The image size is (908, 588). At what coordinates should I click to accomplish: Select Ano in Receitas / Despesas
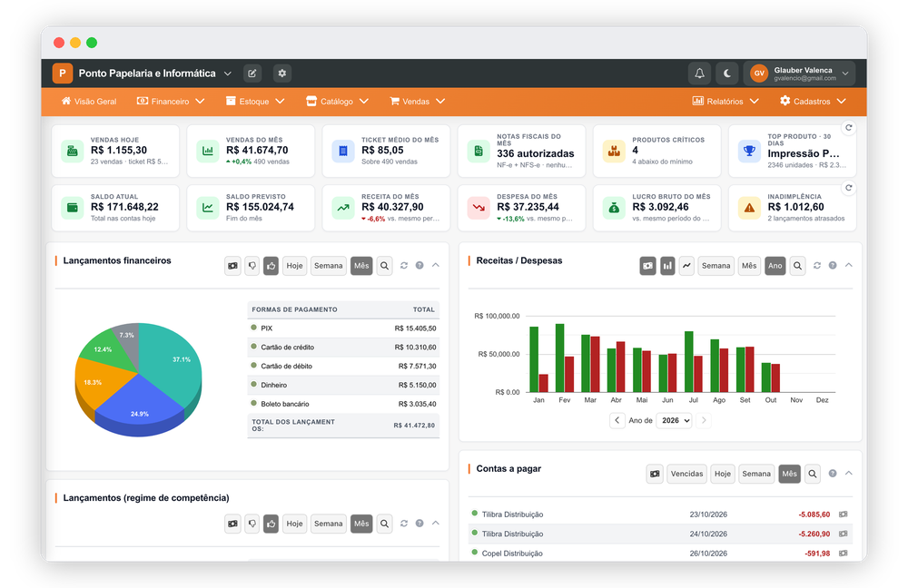tap(775, 266)
